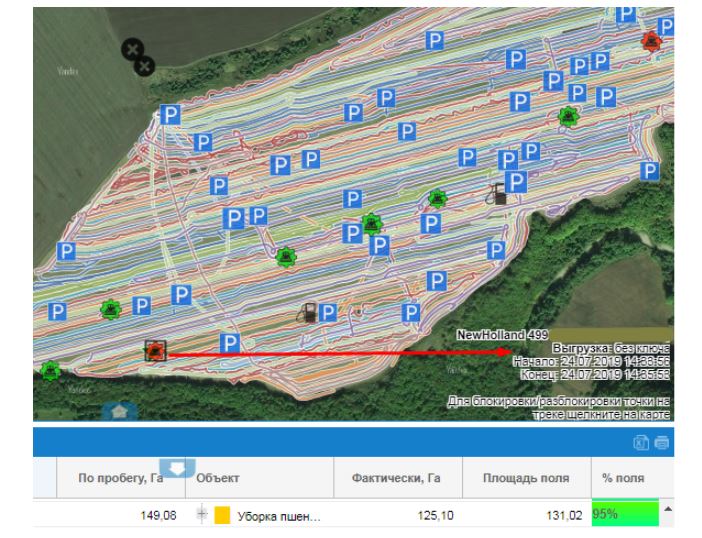Click the 131,02 field area value

(x=564, y=516)
